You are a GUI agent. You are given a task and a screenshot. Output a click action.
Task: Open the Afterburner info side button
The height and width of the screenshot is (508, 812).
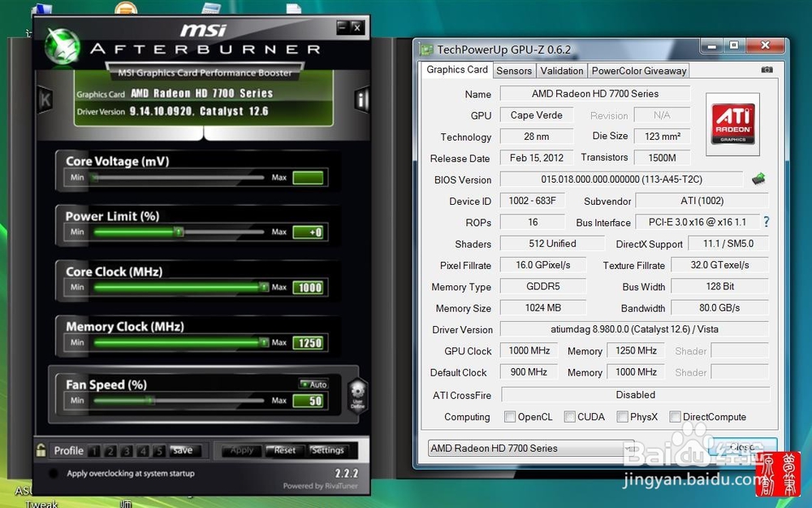361,99
